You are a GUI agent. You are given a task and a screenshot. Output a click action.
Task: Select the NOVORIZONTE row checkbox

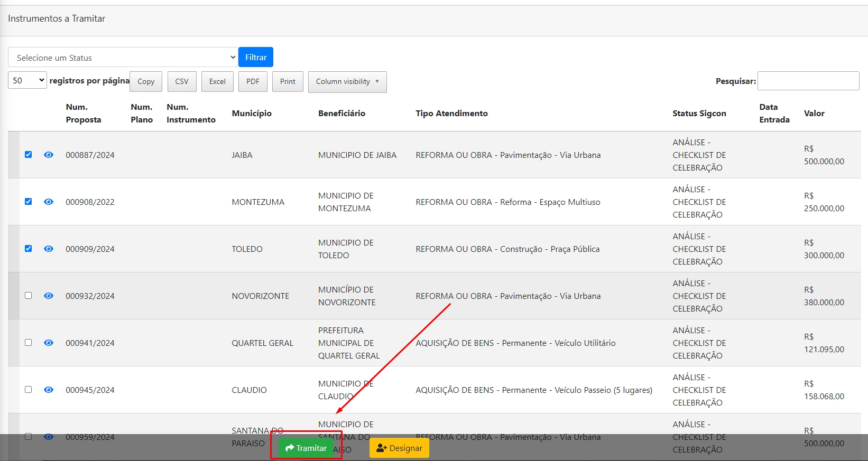pyautogui.click(x=29, y=296)
